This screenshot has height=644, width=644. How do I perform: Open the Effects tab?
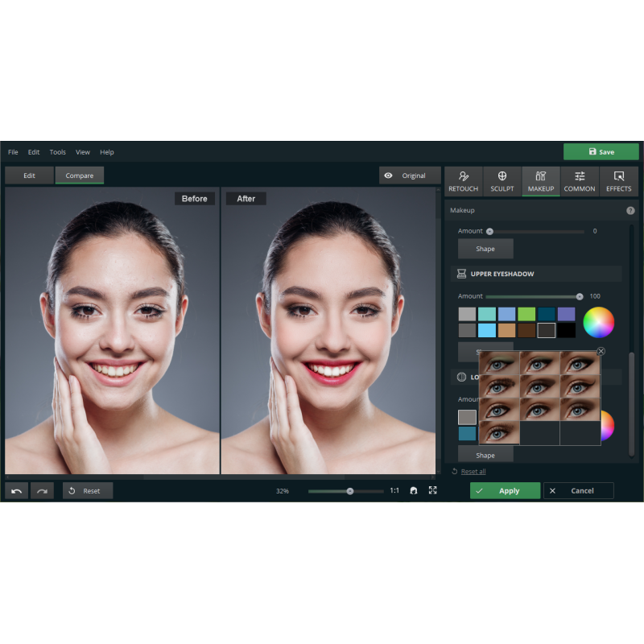[x=618, y=181]
